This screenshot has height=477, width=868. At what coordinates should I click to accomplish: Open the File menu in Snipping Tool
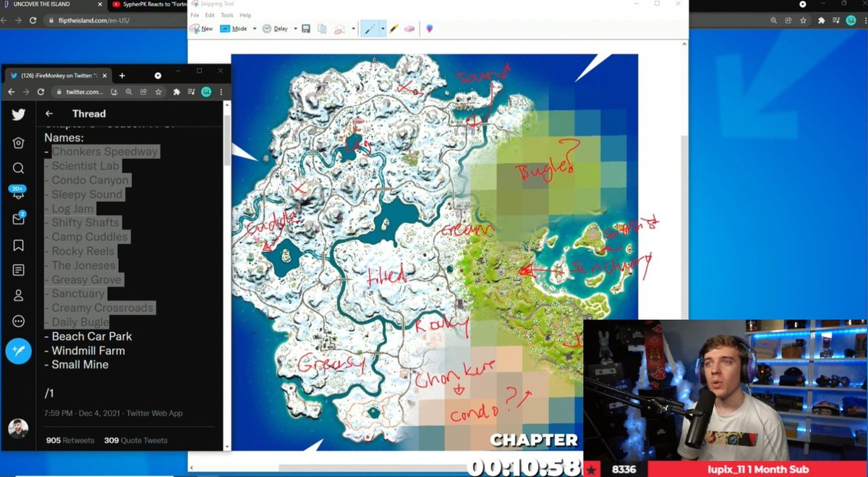[x=195, y=15]
